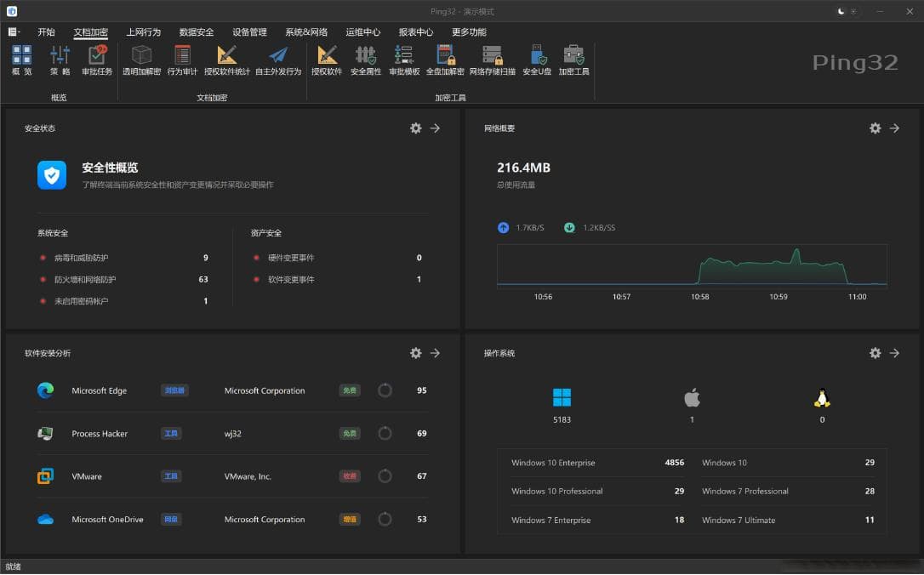This screenshot has height=575, width=924.
Task: Open 操作系统 panel details arrow
Action: coord(894,353)
